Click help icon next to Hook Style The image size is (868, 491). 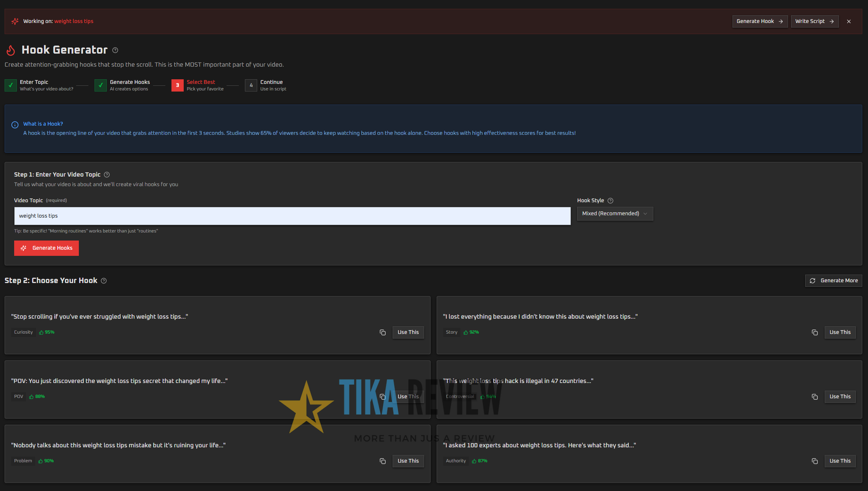[610, 201]
